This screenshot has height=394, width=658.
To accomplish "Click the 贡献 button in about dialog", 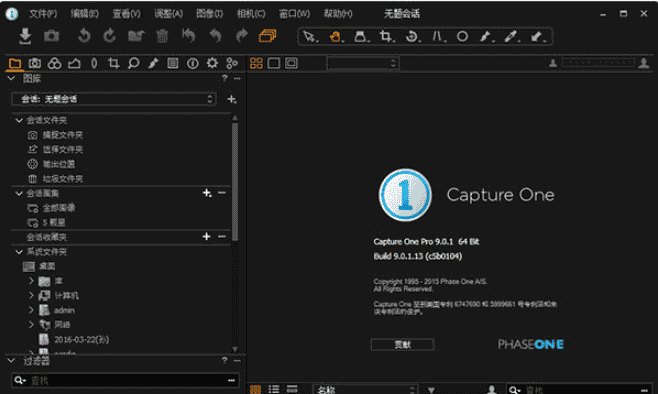I will [x=402, y=344].
